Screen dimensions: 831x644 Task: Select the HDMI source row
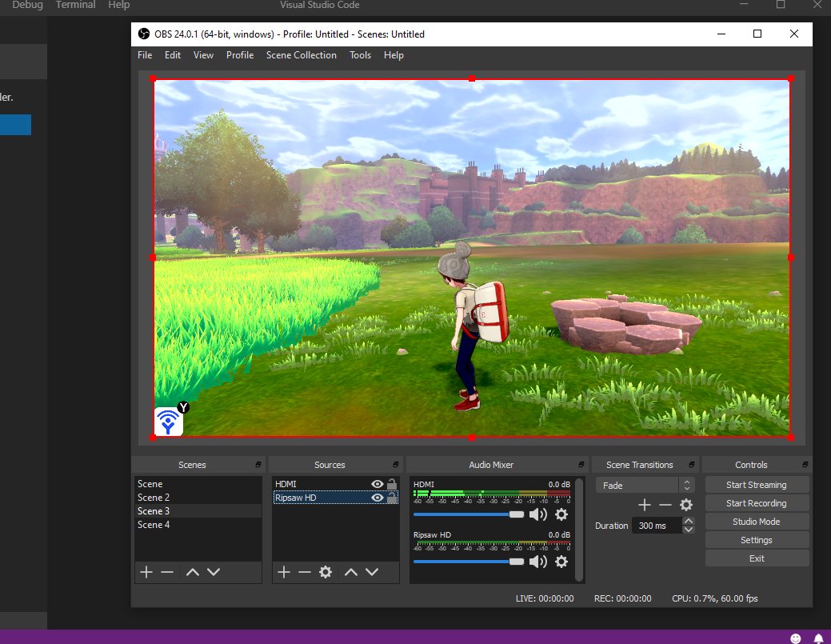[x=335, y=484]
